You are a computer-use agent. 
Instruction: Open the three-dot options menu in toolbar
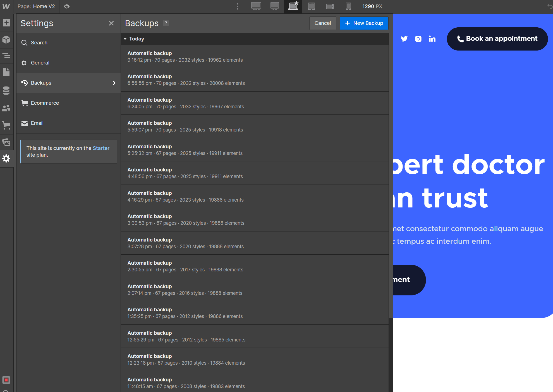pos(238,6)
